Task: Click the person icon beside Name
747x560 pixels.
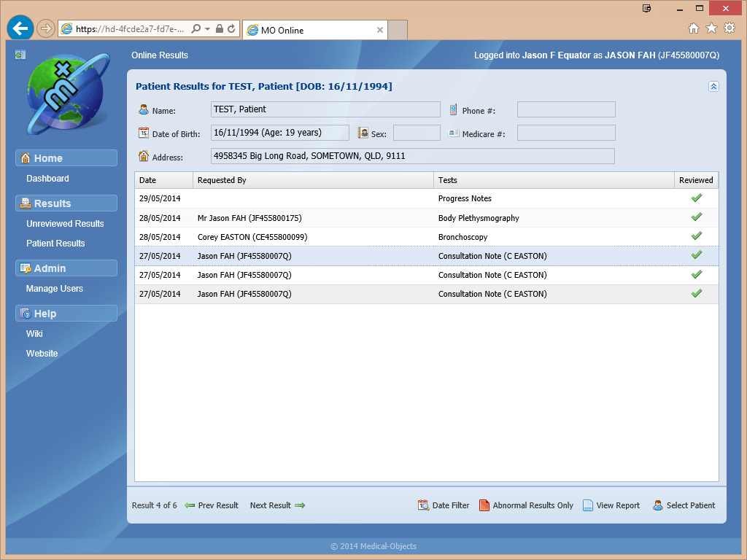Action: (144, 109)
